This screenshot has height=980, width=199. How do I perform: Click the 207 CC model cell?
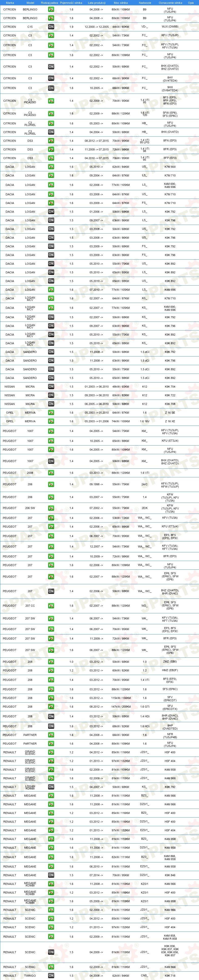(x=30, y=606)
